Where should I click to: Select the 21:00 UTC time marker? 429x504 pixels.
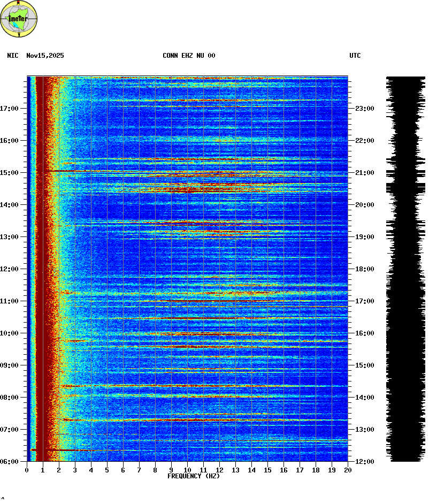[364, 173]
